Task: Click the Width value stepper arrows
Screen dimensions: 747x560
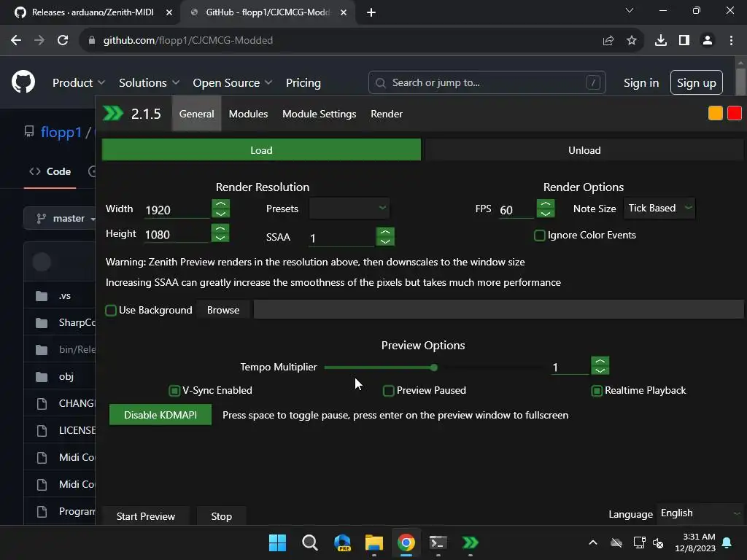Action: 220,208
